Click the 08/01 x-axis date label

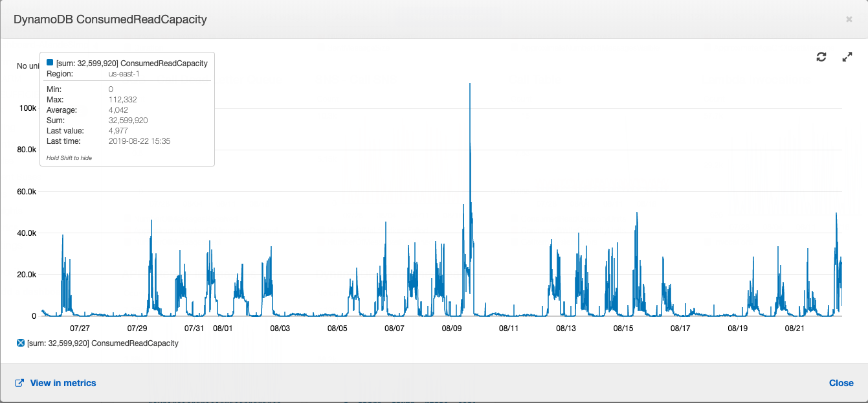pos(222,328)
